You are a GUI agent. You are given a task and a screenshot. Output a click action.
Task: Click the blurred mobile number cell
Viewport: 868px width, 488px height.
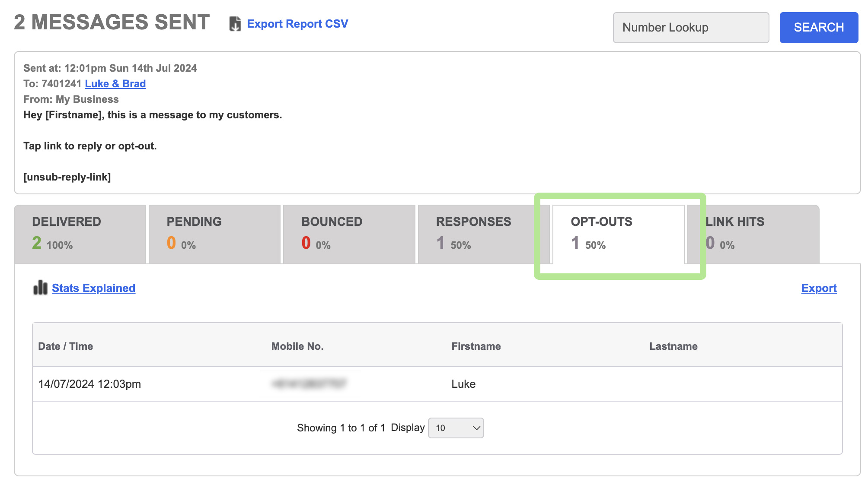[309, 383]
